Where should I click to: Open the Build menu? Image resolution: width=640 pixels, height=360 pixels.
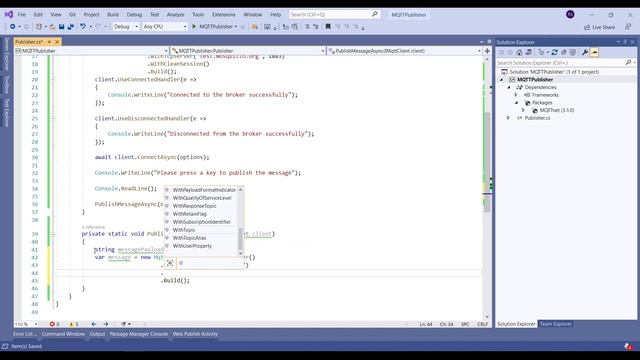tap(113, 14)
